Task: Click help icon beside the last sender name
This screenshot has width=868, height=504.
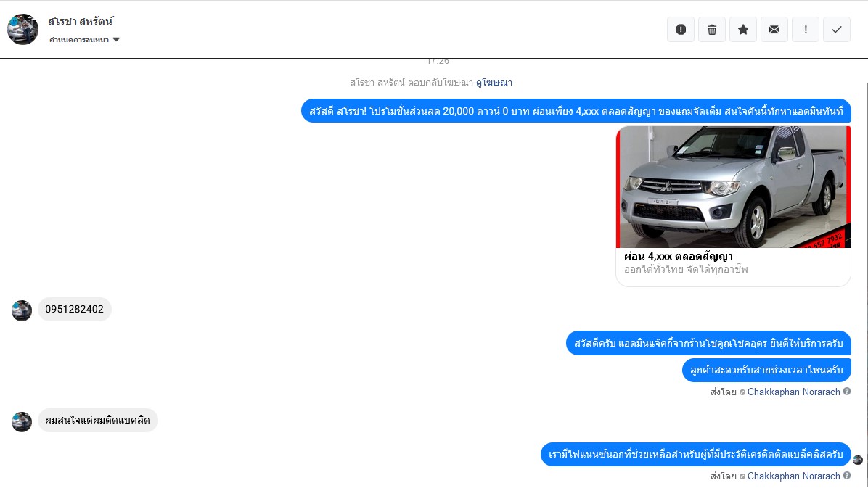Action: pos(847,476)
